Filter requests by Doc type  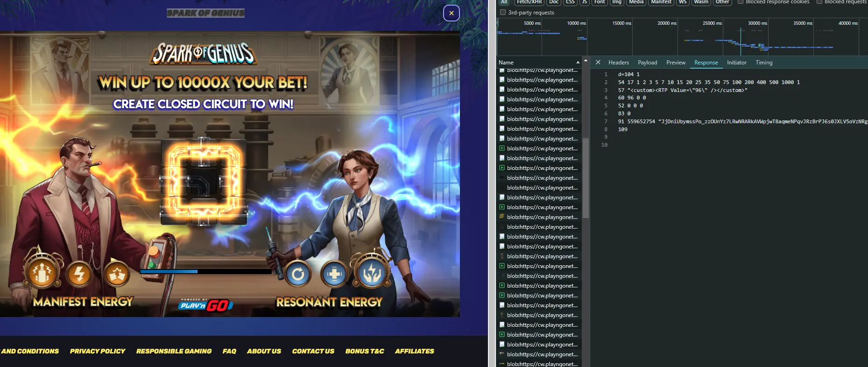pos(554,2)
